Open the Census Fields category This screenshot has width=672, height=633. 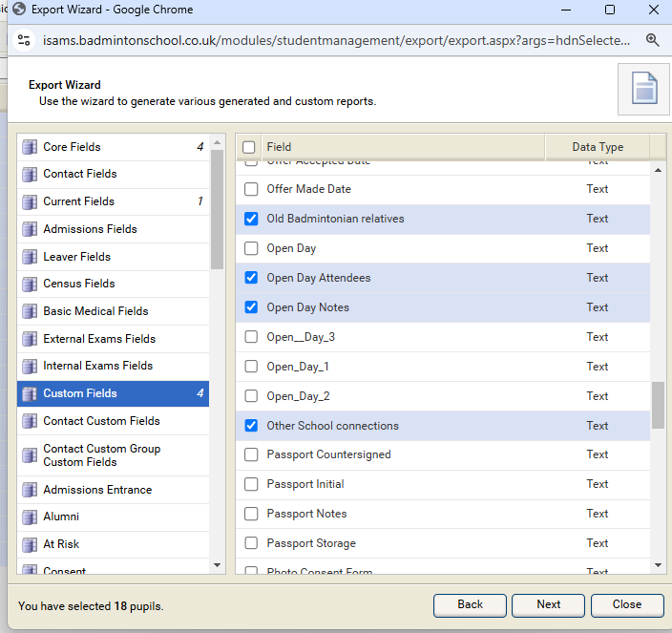click(114, 285)
